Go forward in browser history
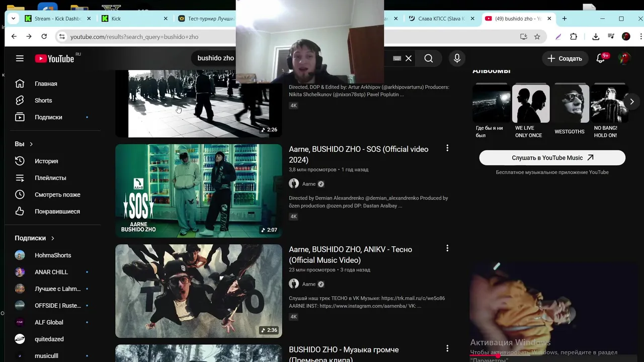This screenshot has height=362, width=644. [x=29, y=37]
